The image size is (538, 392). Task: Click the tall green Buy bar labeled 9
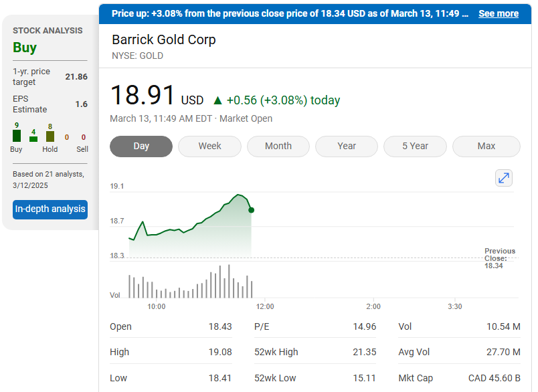coord(17,136)
